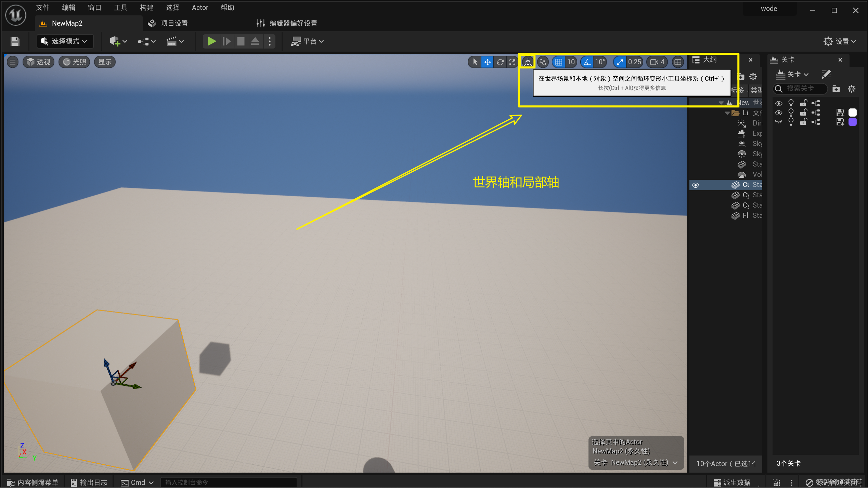Open camera speed setting showing 4

pyautogui.click(x=657, y=62)
